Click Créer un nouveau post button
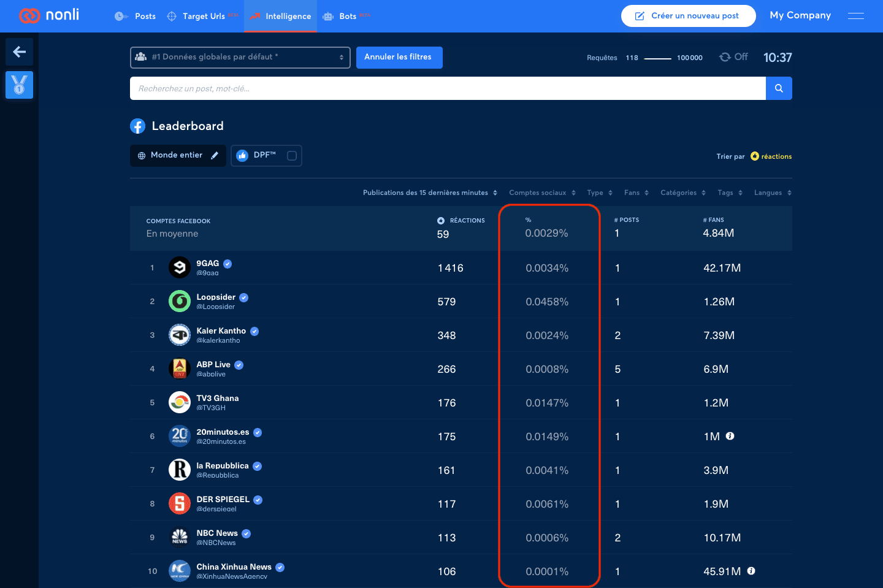The height and width of the screenshot is (588, 883). click(x=689, y=16)
